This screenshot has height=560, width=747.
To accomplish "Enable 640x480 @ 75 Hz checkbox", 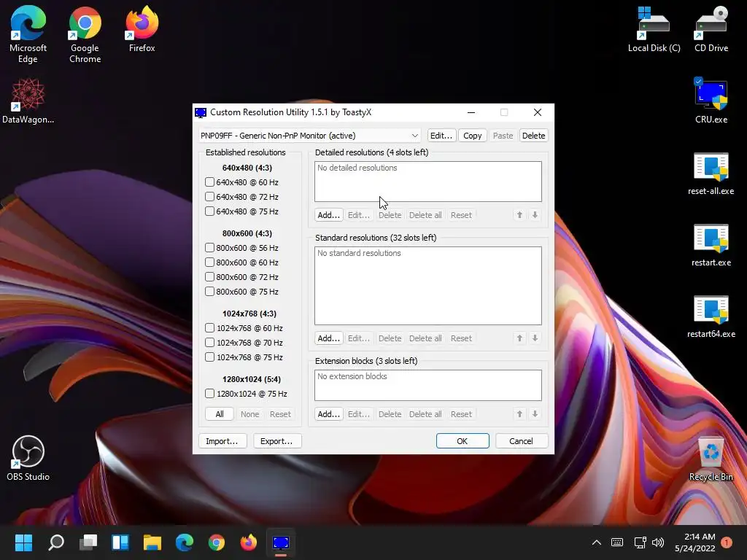I will pos(209,211).
